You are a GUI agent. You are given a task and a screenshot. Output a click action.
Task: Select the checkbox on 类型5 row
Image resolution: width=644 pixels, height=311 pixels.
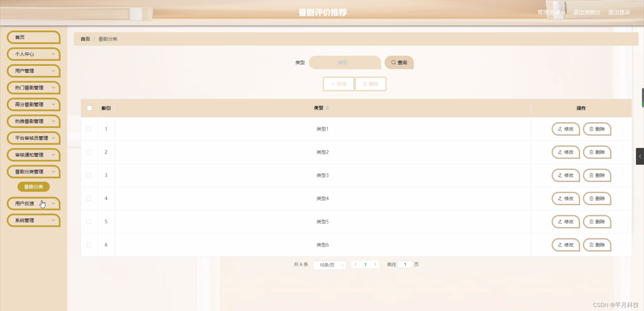click(x=89, y=221)
